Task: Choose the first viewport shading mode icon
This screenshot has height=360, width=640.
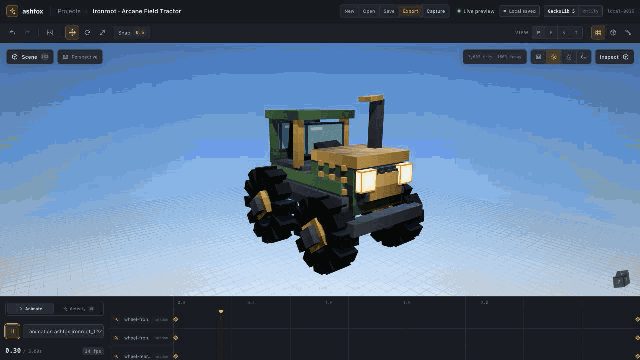Action: tap(538, 57)
